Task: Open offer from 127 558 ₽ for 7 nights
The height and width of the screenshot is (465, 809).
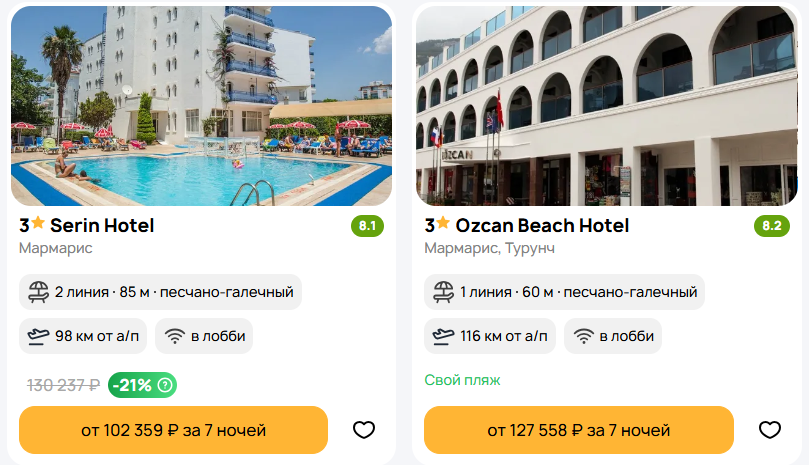Action: [579, 430]
